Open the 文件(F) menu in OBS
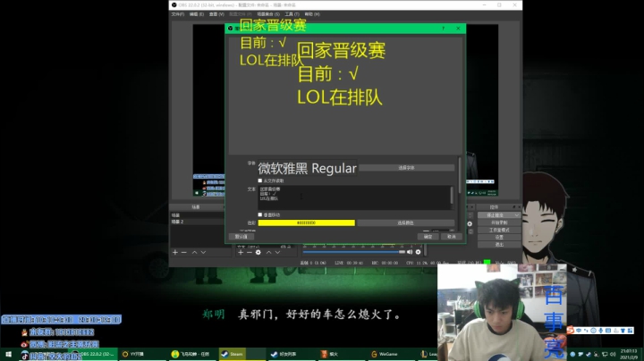 point(177,14)
